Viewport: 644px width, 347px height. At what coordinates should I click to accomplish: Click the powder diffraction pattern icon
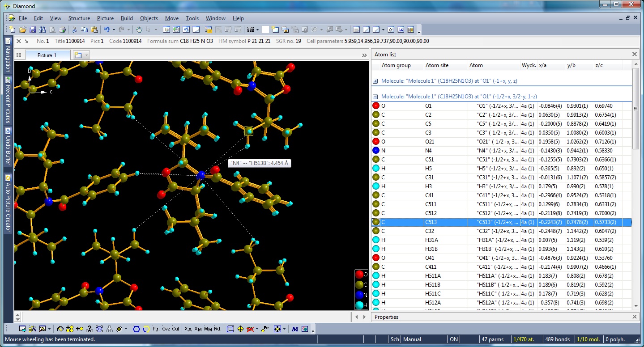point(401,30)
